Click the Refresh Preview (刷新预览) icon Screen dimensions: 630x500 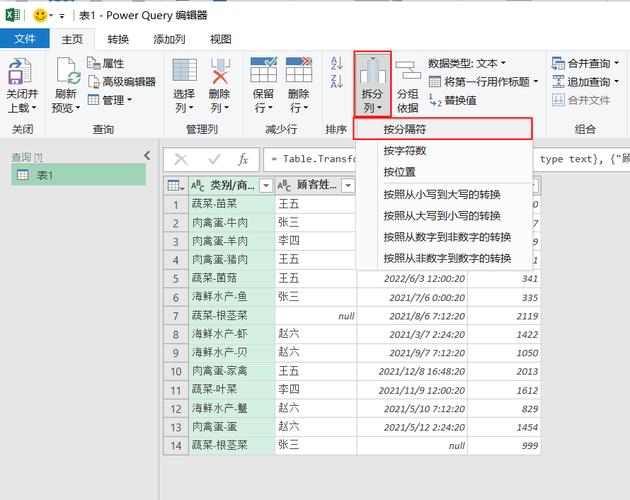(x=68, y=72)
